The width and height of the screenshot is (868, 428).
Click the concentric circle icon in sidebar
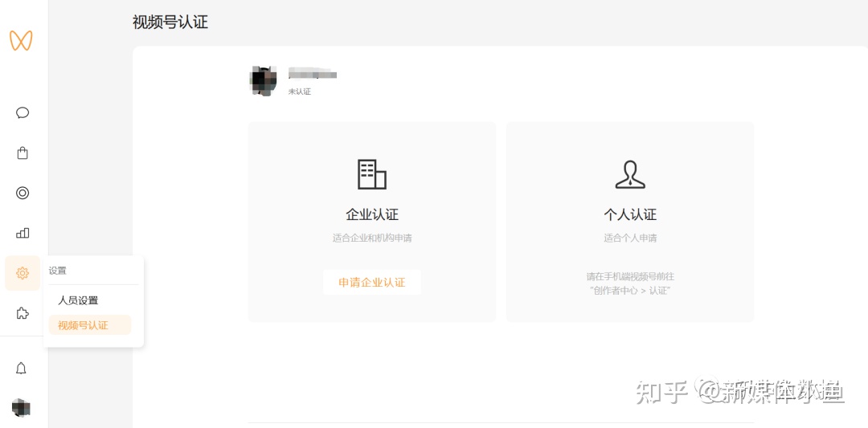pos(23,193)
